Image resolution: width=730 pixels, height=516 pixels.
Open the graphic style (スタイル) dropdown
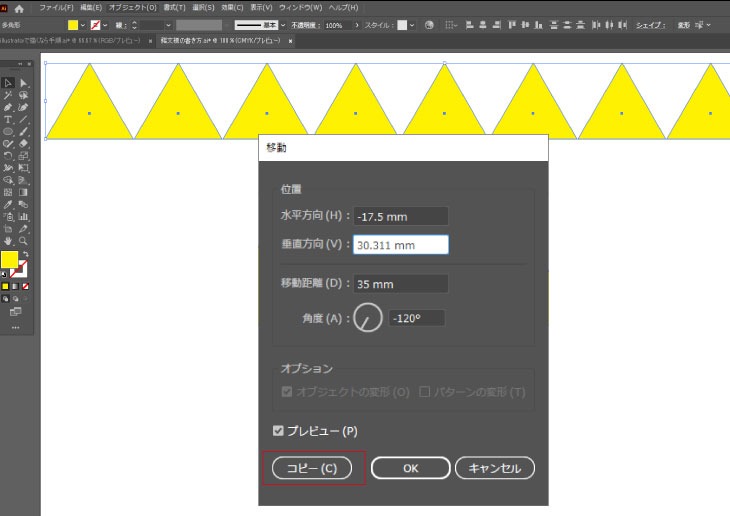click(412, 25)
